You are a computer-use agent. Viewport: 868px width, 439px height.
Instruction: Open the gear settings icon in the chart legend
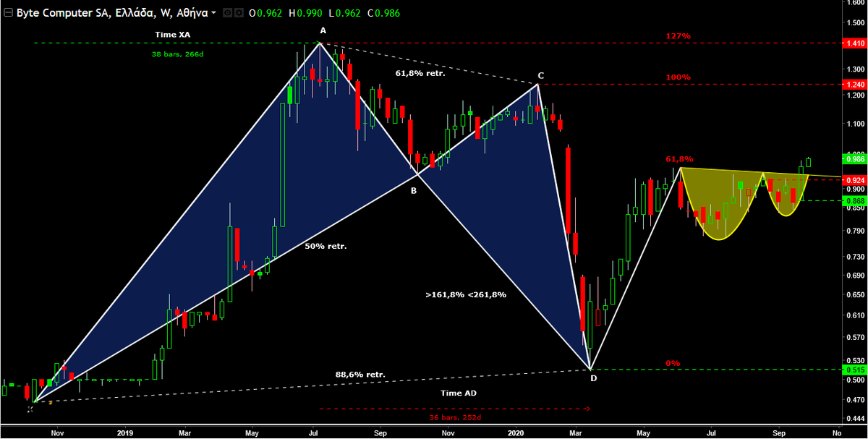pyautogui.click(x=238, y=13)
